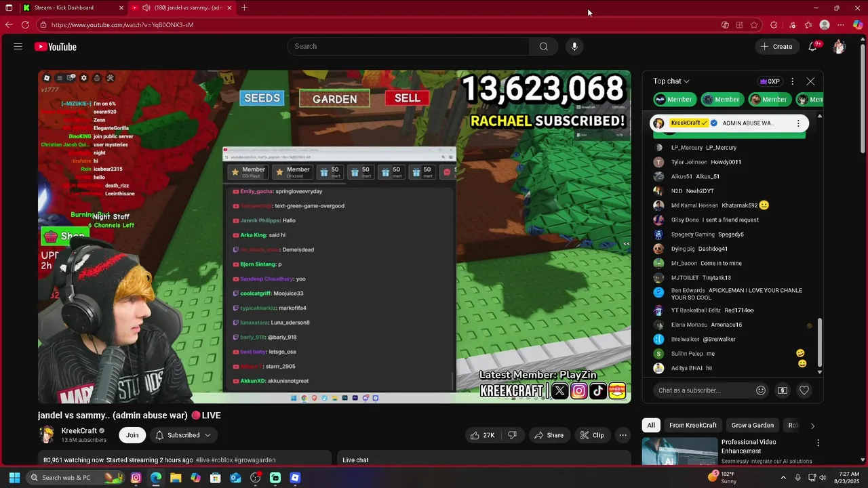
Task: Like the video, currently at 27K likes
Action: point(482,435)
